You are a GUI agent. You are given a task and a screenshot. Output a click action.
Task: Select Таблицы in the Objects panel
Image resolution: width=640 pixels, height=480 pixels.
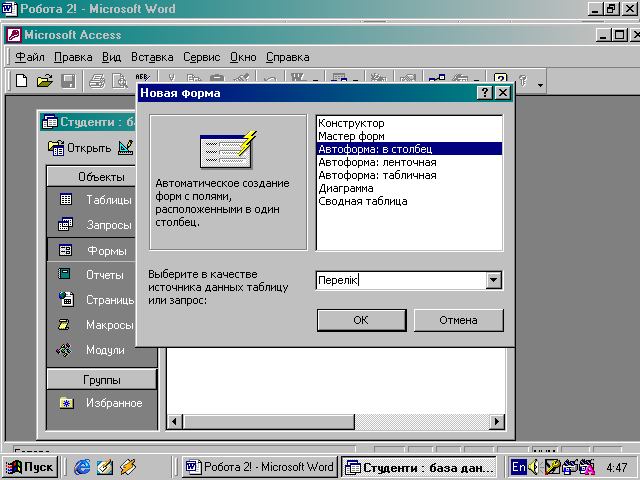[x=96, y=200]
